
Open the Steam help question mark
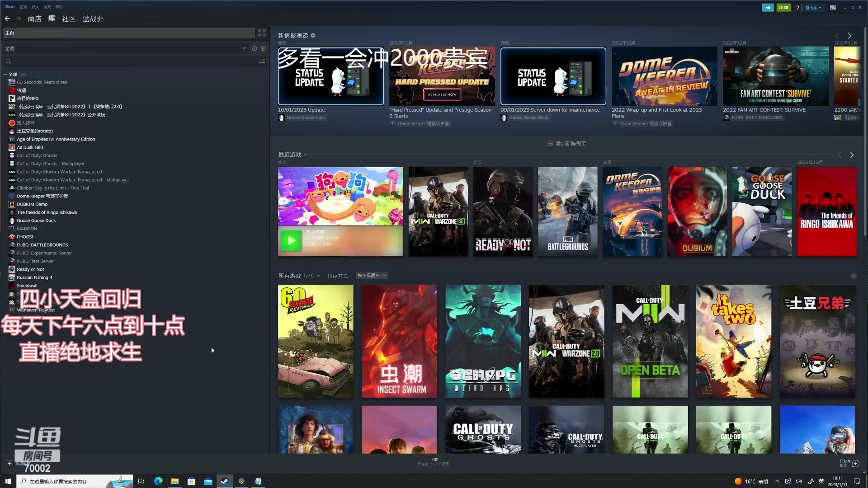[797, 8]
